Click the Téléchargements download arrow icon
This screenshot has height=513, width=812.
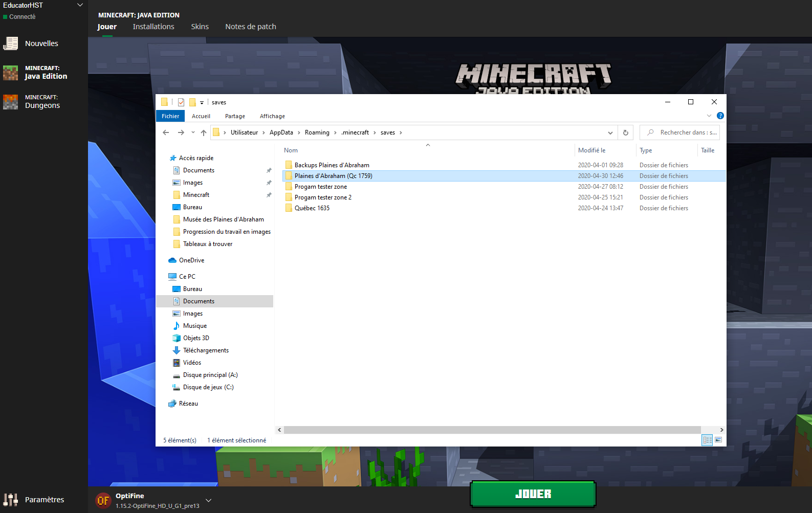point(177,350)
